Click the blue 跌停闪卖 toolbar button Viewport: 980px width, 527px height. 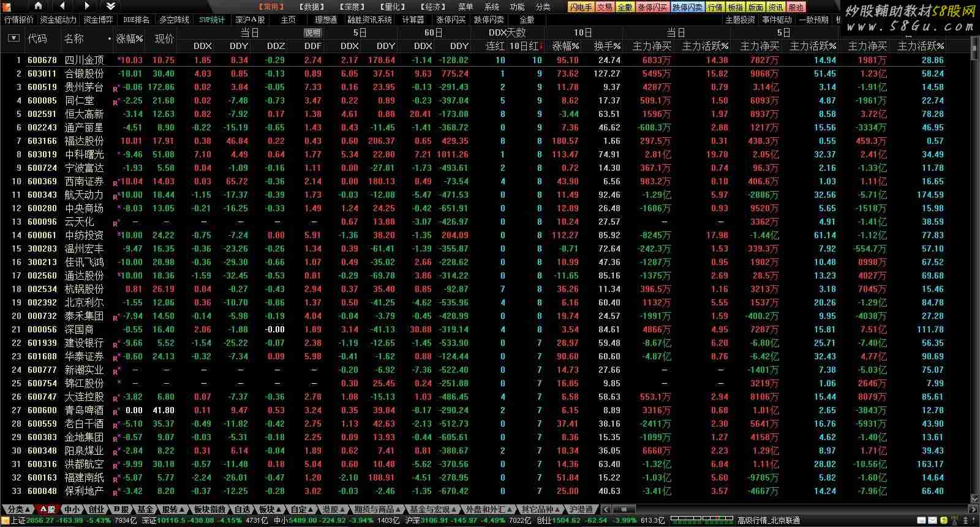688,7
